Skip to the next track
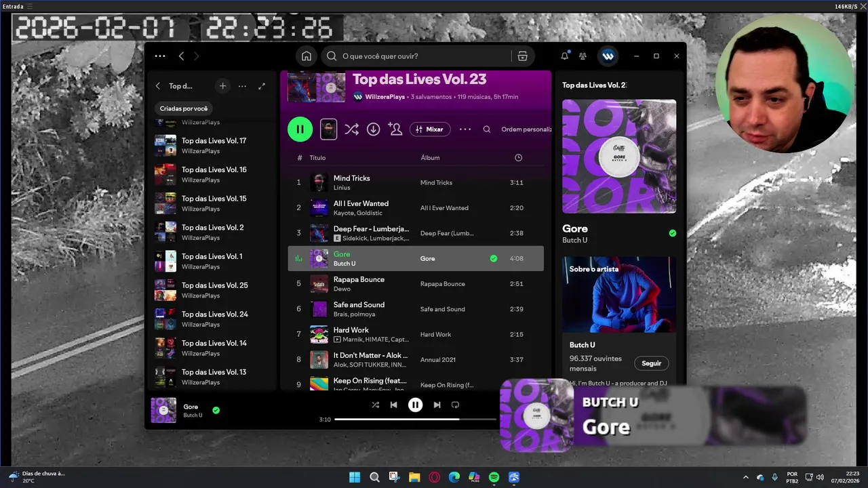Screen dimensions: 868x488 [x=437, y=405]
